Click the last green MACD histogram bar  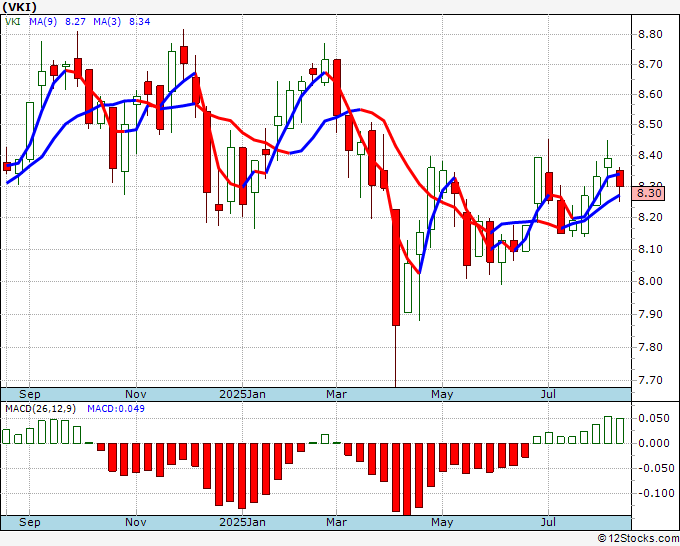pyautogui.click(x=620, y=431)
